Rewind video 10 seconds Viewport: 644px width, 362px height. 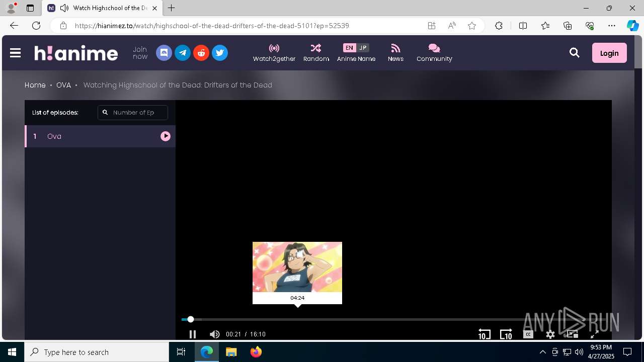pos(484,334)
